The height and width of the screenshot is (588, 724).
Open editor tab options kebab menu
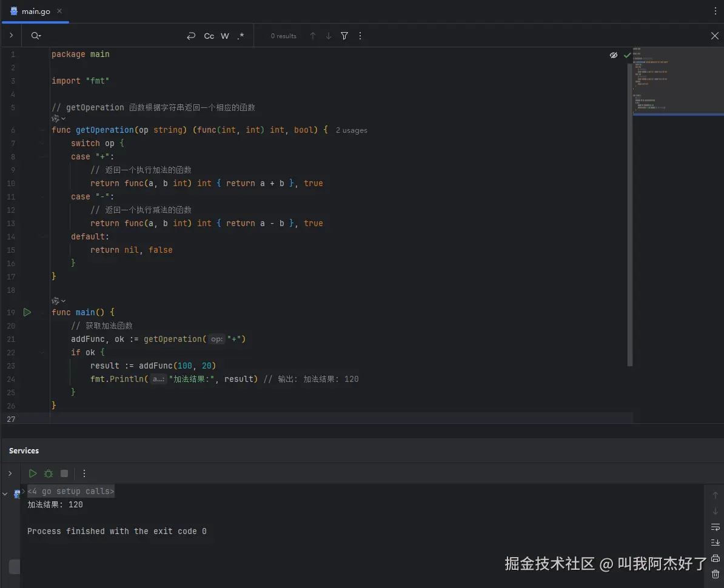(715, 11)
